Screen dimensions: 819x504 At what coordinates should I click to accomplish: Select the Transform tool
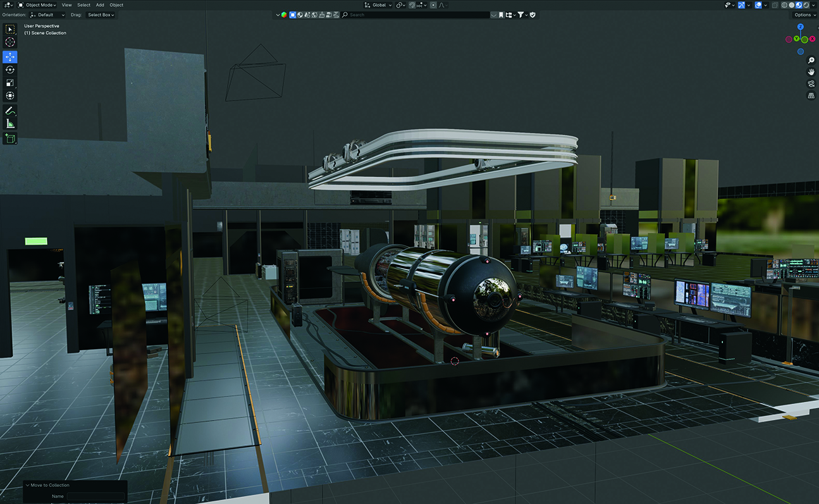(x=10, y=95)
